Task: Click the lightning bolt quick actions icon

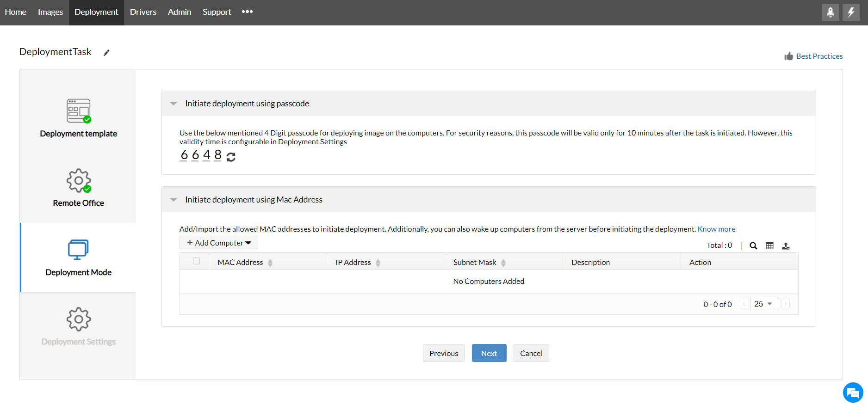Action: tap(851, 12)
